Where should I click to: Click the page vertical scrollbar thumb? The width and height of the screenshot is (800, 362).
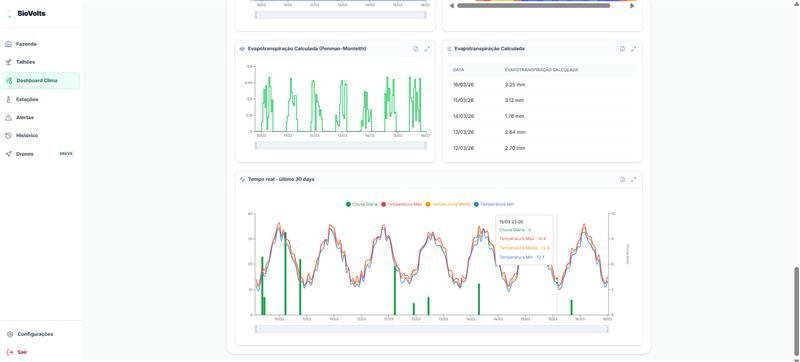pyautogui.click(x=795, y=311)
